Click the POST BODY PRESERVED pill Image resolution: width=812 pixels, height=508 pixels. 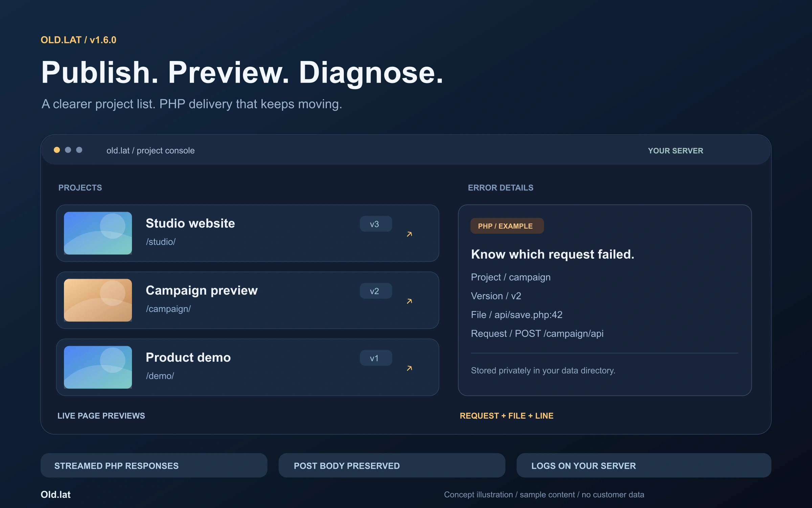pos(392,465)
